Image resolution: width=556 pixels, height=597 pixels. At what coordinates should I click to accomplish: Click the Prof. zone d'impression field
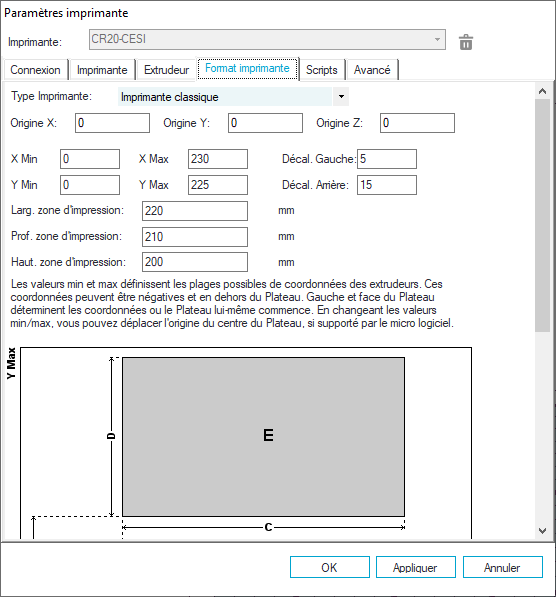click(x=195, y=237)
